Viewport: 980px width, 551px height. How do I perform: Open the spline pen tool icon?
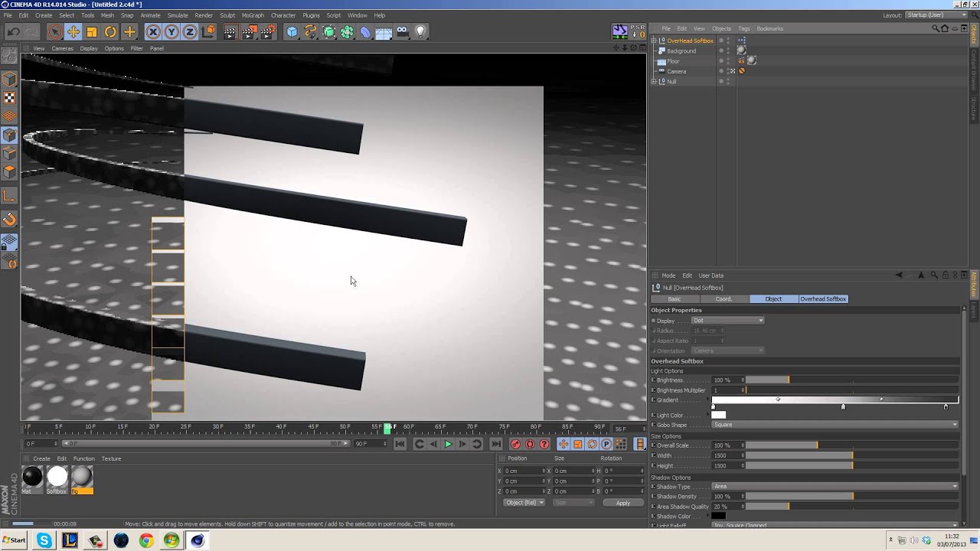pyautogui.click(x=310, y=31)
